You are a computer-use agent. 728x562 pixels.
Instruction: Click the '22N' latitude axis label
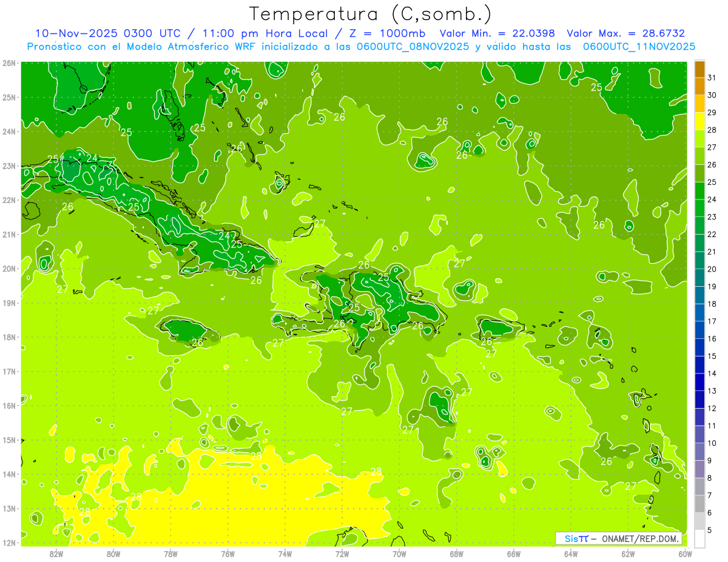coord(9,200)
